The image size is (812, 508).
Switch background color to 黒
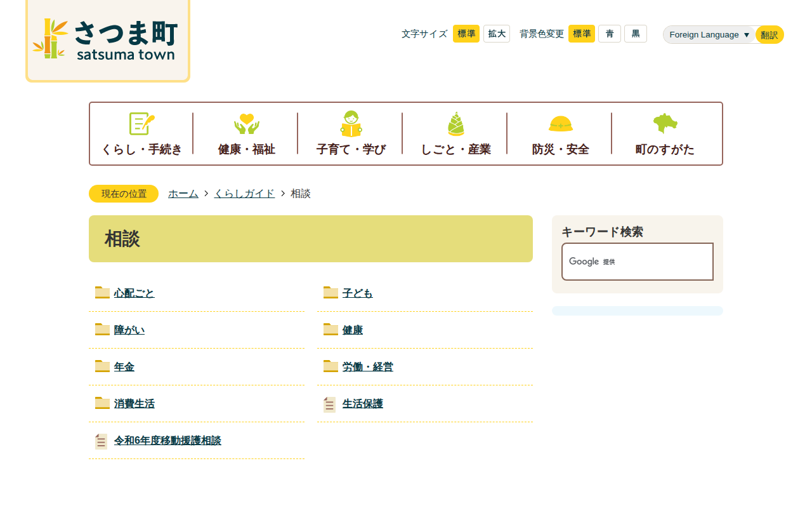636,34
